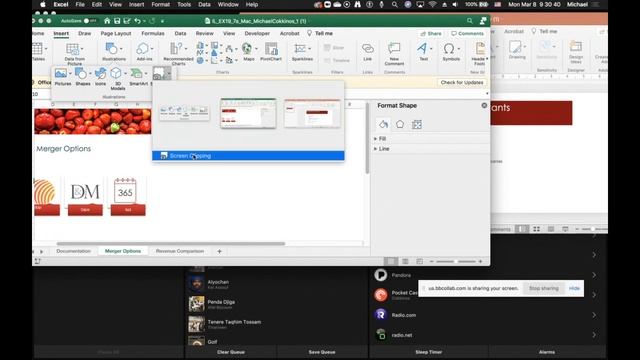Open the Sparklines button
640x360 pixels.
302,52
